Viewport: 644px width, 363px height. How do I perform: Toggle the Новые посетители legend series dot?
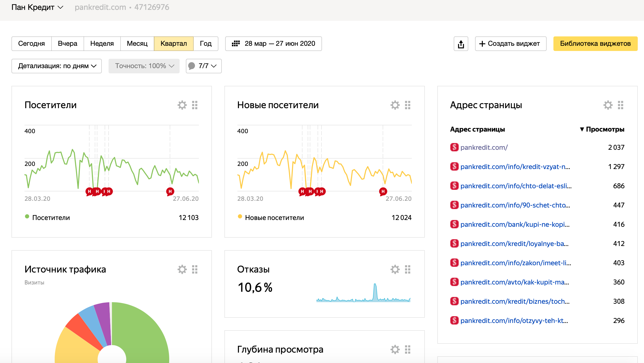[240, 216]
